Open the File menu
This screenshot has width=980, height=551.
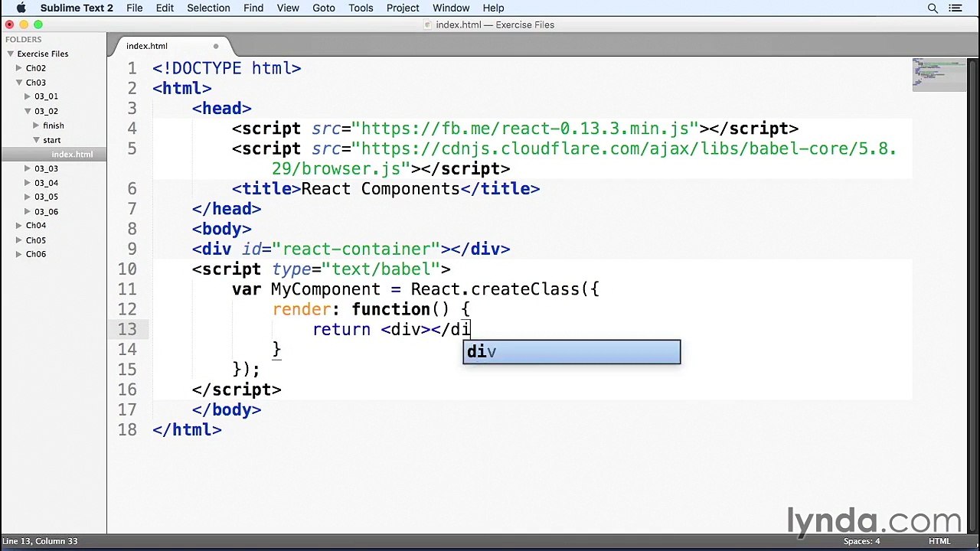[134, 8]
